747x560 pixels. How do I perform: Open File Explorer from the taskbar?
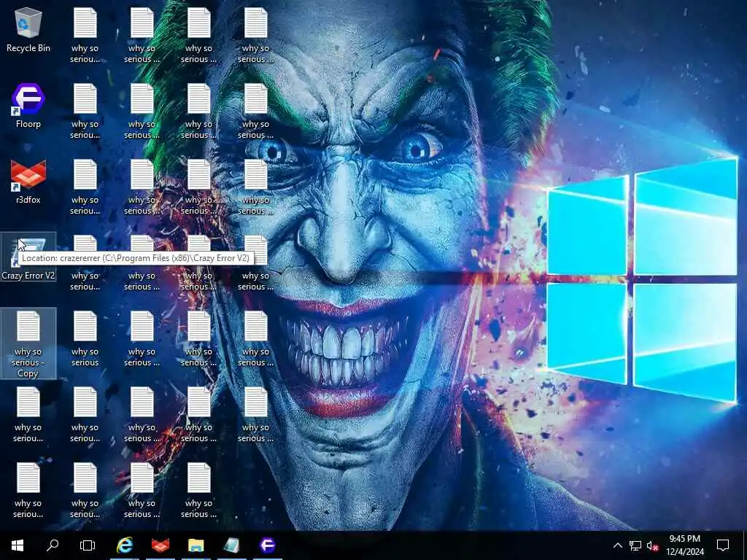pyautogui.click(x=196, y=545)
